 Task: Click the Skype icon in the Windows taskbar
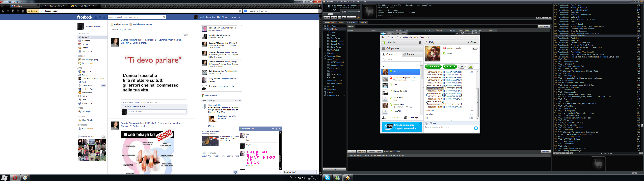pyautogui.click(x=328, y=177)
